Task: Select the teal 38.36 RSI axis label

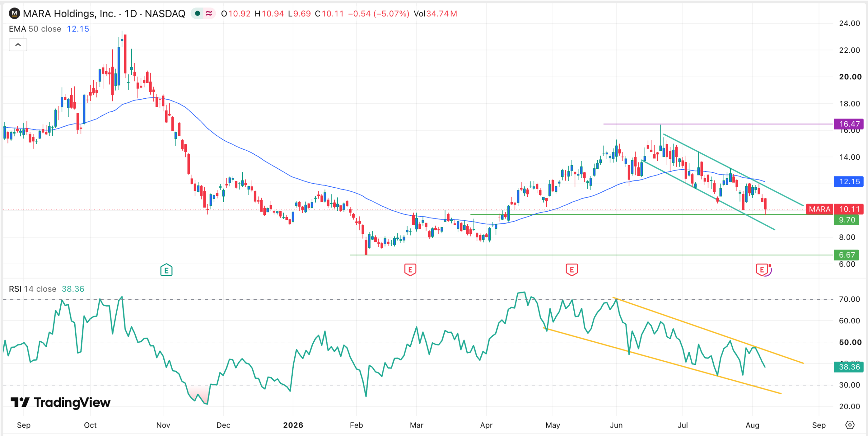Action: [849, 367]
